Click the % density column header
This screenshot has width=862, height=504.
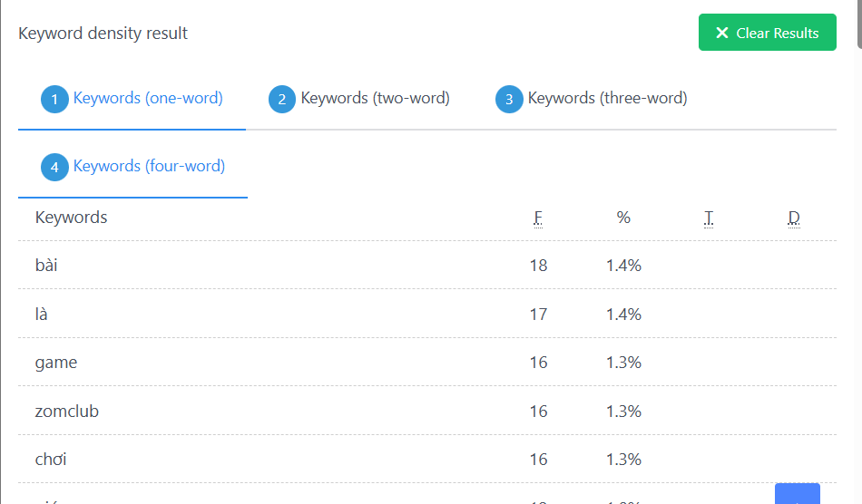pyautogui.click(x=623, y=218)
